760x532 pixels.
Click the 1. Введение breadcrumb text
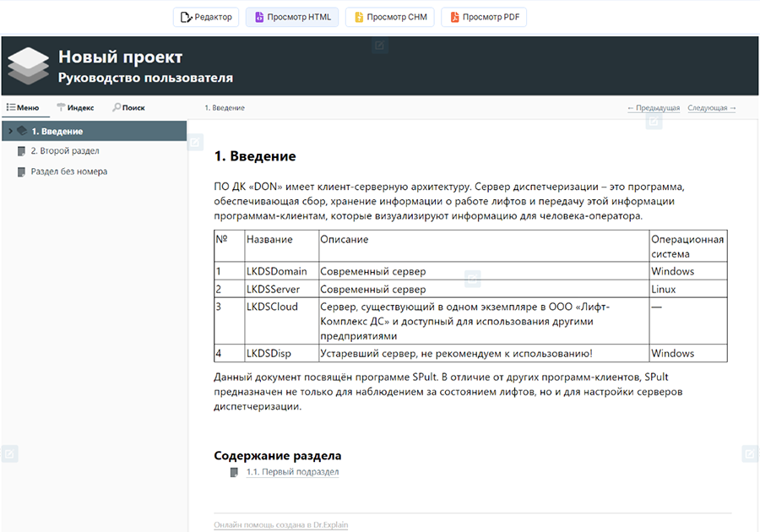[225, 108]
